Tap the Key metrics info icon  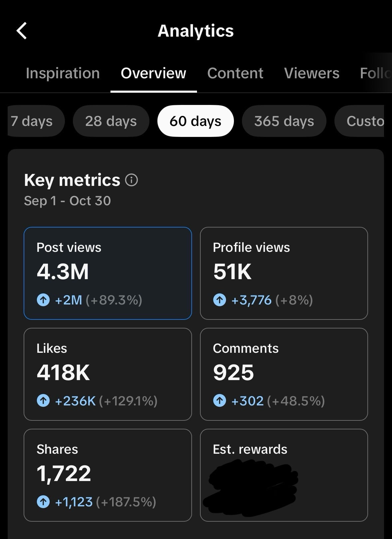[x=131, y=180]
